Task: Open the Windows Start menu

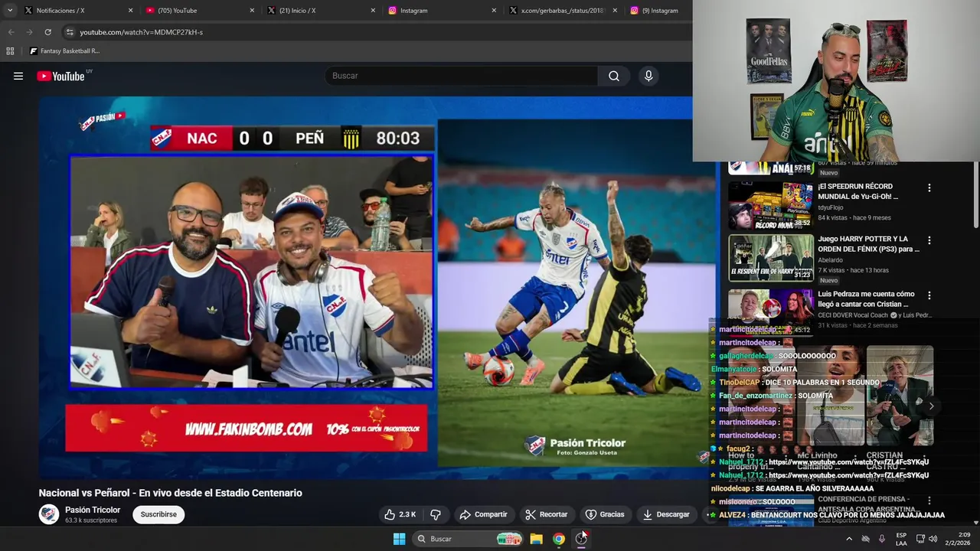Action: (x=399, y=539)
